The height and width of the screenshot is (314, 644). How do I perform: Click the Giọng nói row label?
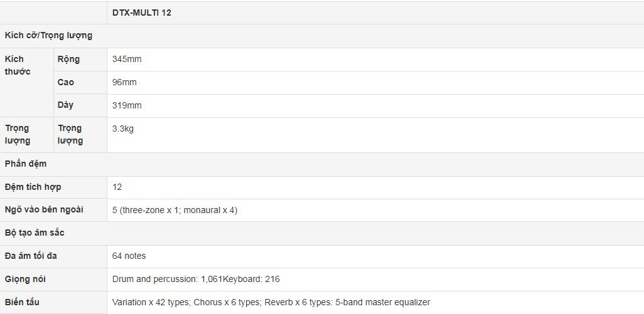pos(25,279)
